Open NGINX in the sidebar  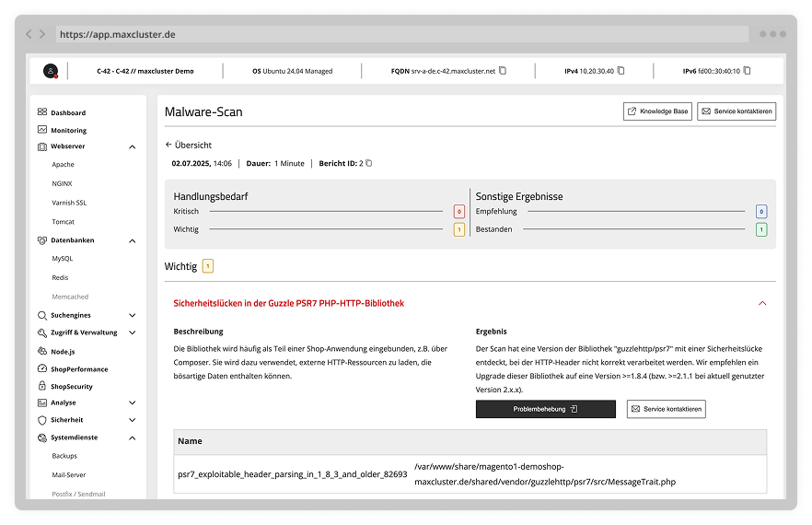click(x=63, y=184)
